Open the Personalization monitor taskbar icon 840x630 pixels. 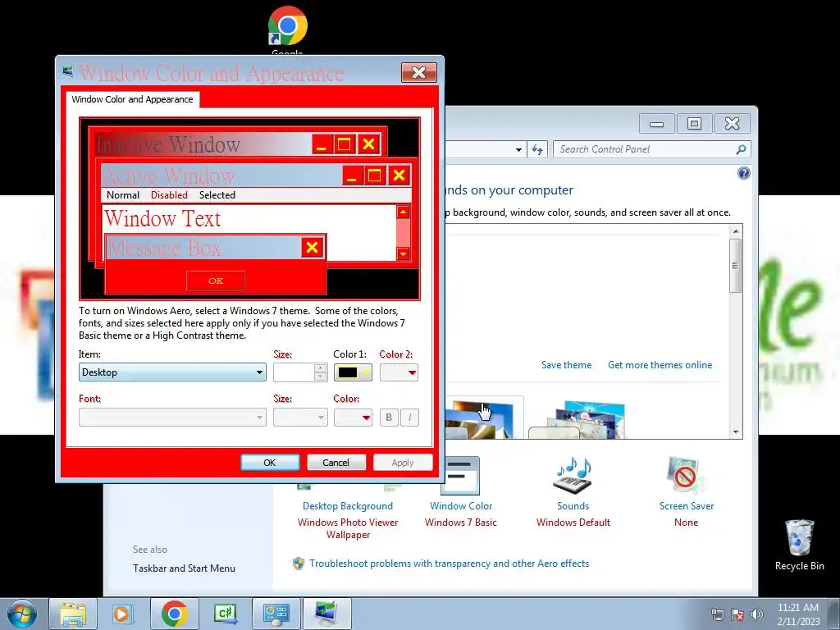click(326, 614)
